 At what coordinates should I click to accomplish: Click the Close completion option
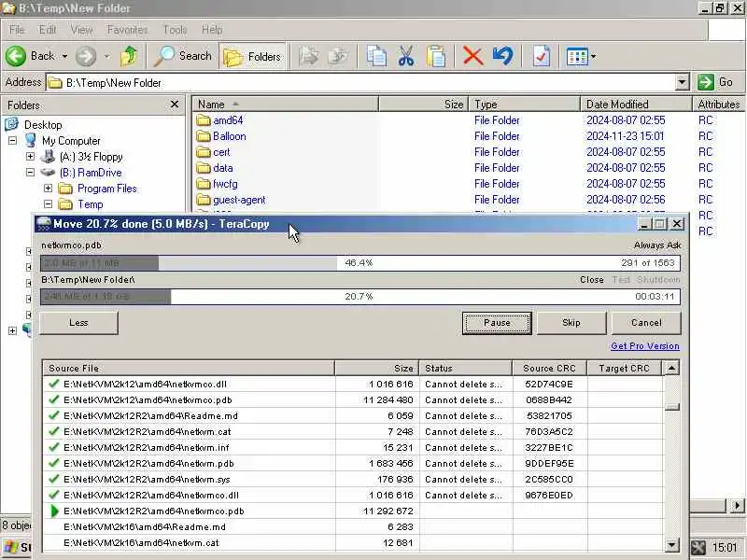pos(592,279)
